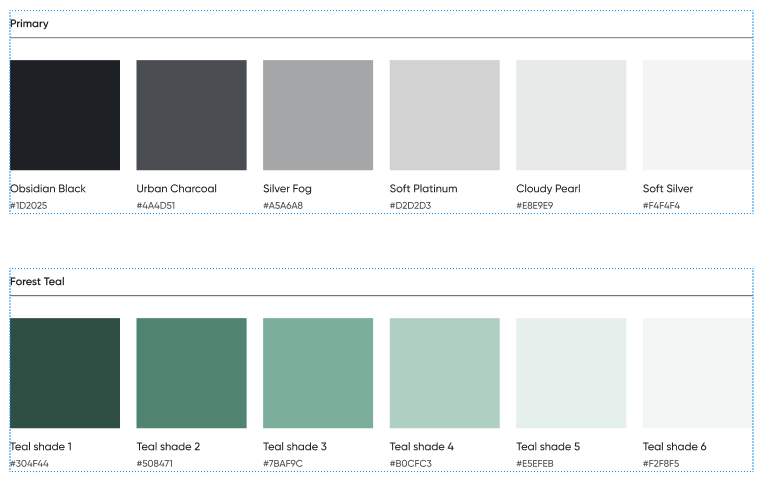
Task: Click the Urban Charcoal name label
Action: [176, 189]
